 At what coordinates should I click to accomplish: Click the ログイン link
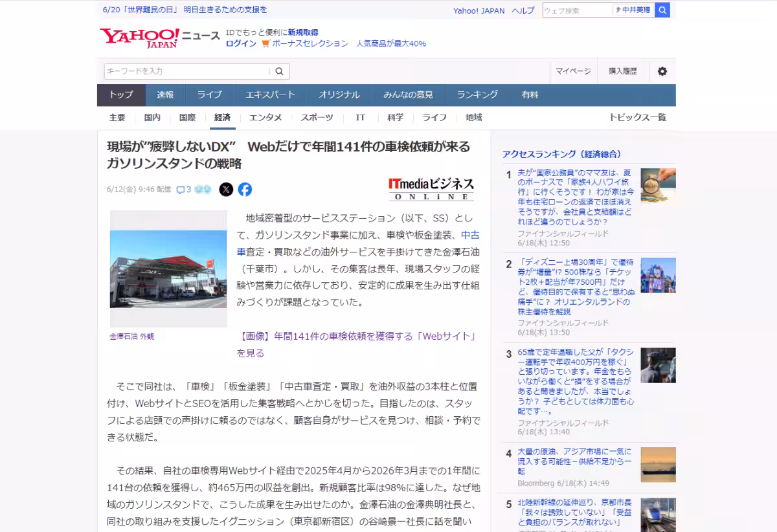(x=241, y=43)
